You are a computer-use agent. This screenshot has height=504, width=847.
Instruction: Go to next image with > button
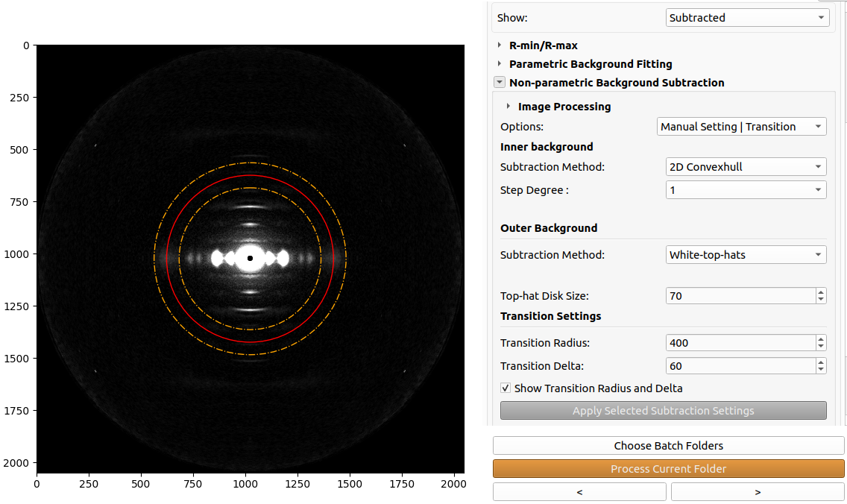pyautogui.click(x=758, y=492)
